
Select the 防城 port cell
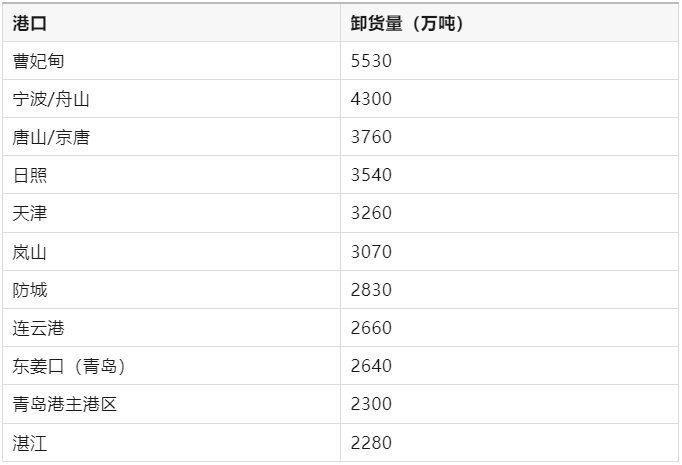click(x=171, y=290)
